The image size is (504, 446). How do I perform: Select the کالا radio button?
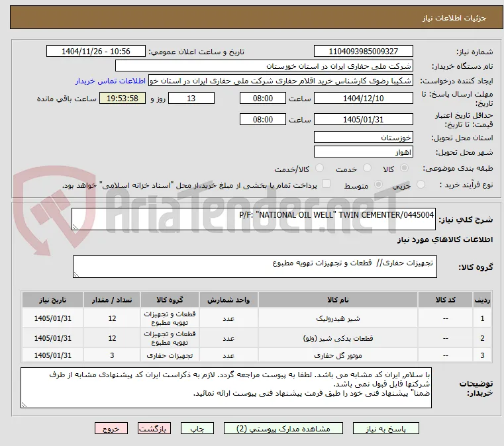(x=405, y=168)
